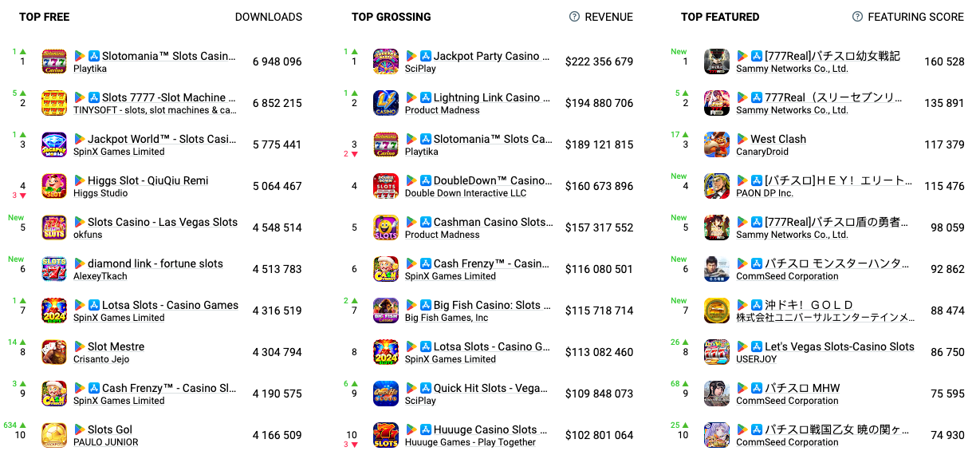Click the Huuuge Casino Slots app icon
Viewport: 980px width, 459px height.
coord(386,435)
